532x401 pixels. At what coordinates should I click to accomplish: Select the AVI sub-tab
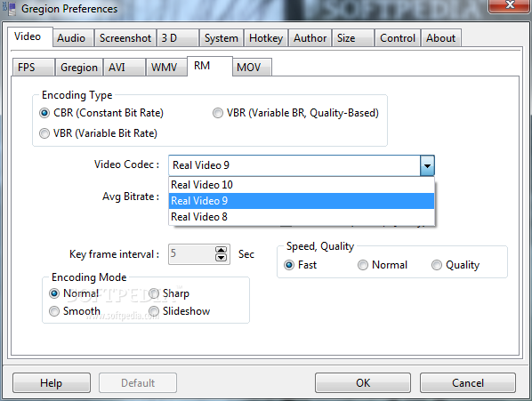[x=125, y=67]
